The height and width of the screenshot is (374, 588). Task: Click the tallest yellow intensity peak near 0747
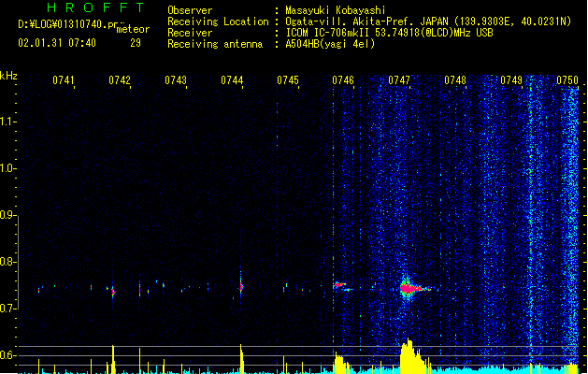pos(409,356)
